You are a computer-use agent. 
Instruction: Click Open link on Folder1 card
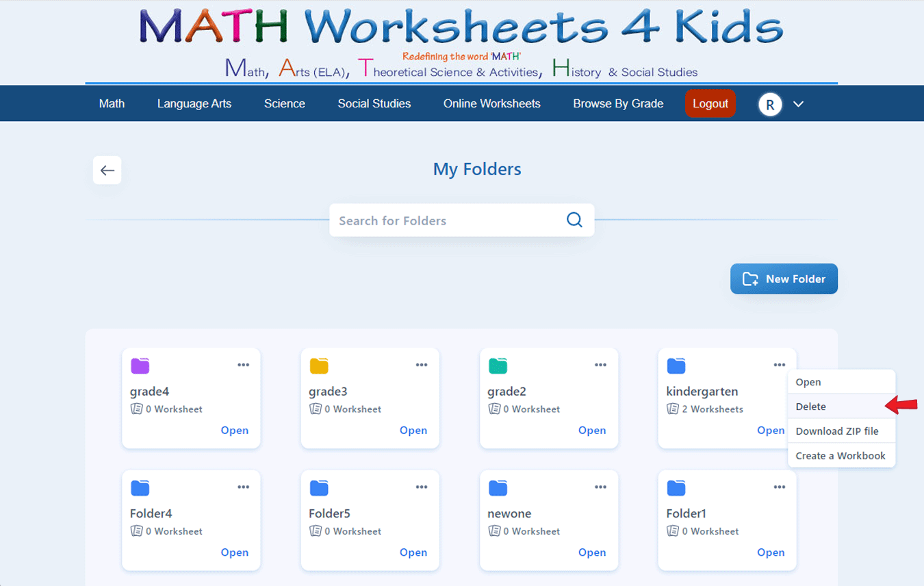point(771,552)
